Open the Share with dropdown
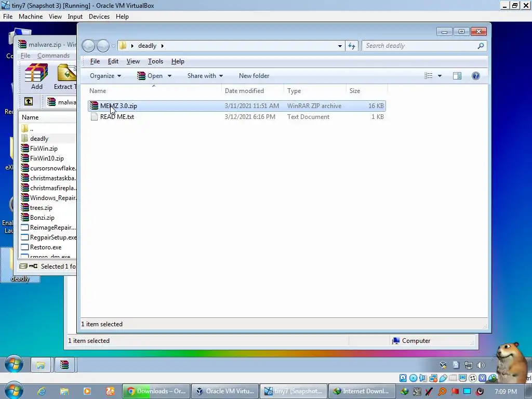The height and width of the screenshot is (399, 532). pos(205,76)
